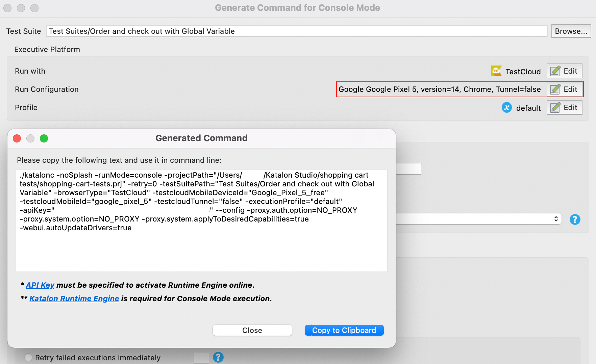Viewport: 596px width, 364px height.
Task: Open the API Key link
Action: [40, 285]
